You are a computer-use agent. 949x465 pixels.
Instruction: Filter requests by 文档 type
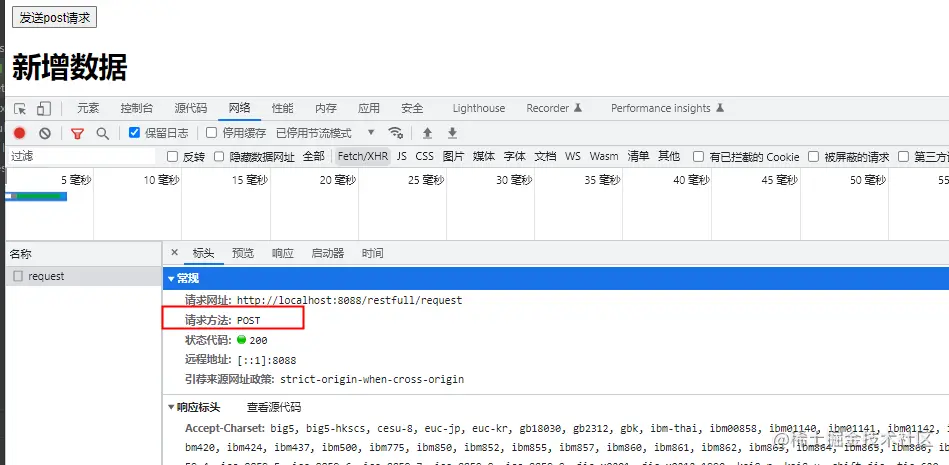click(545, 156)
